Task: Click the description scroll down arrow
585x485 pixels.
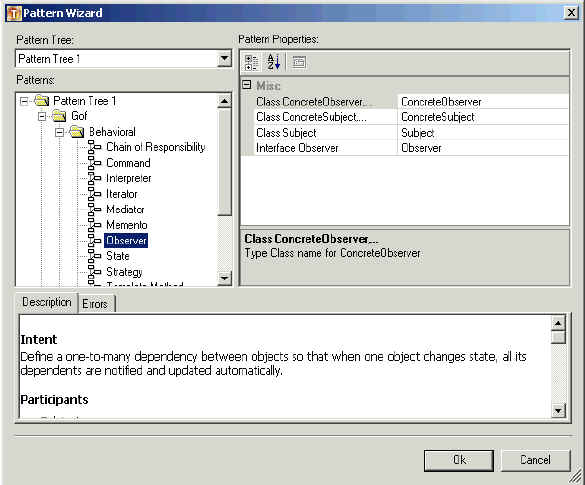Action: click(558, 411)
